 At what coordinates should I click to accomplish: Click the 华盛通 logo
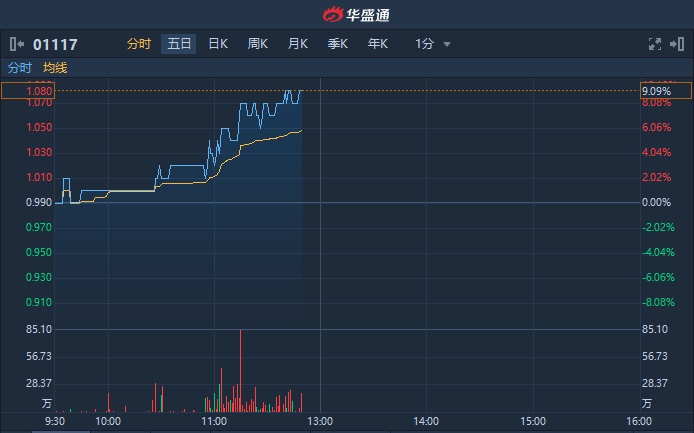coord(346,14)
